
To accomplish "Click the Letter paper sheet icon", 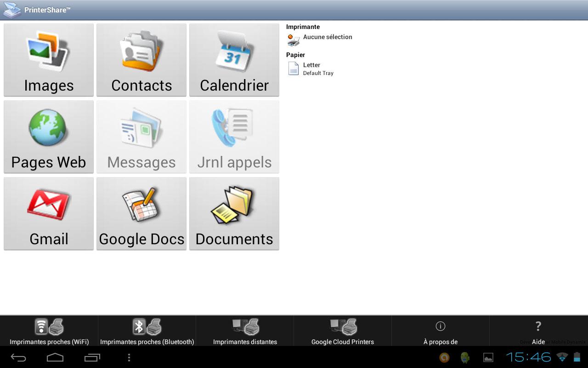I will tap(293, 69).
